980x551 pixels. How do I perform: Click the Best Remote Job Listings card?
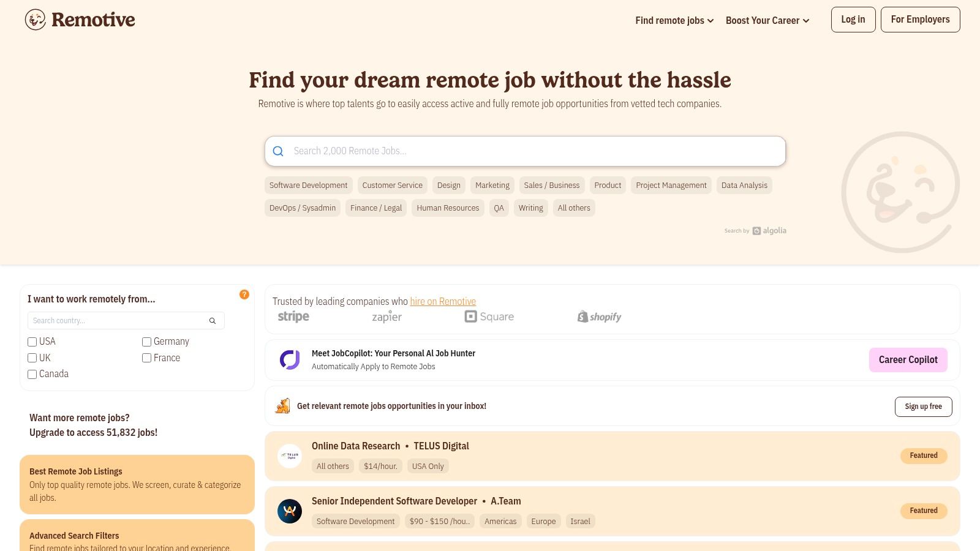pos(137,484)
